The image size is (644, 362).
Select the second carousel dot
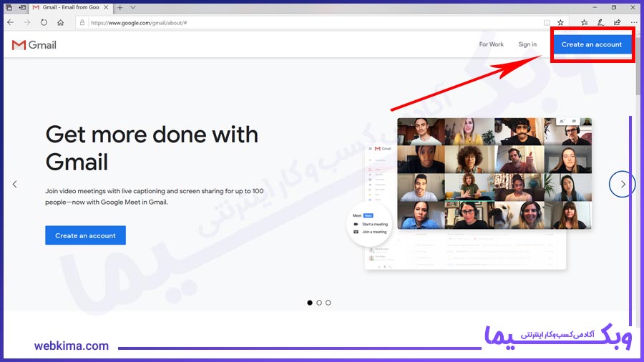[319, 303]
